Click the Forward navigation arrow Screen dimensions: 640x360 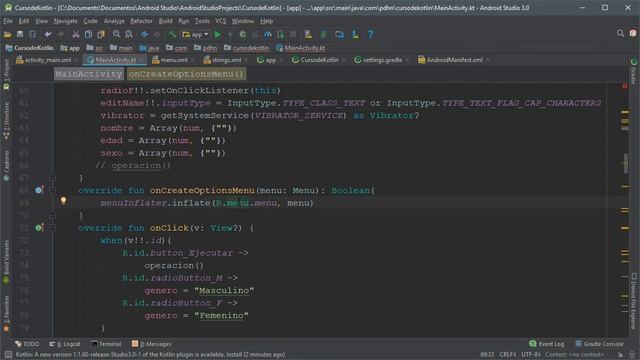coord(157,34)
